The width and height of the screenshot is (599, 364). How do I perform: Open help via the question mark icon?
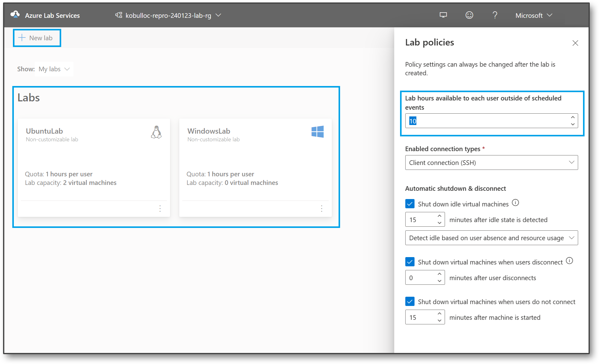495,15
